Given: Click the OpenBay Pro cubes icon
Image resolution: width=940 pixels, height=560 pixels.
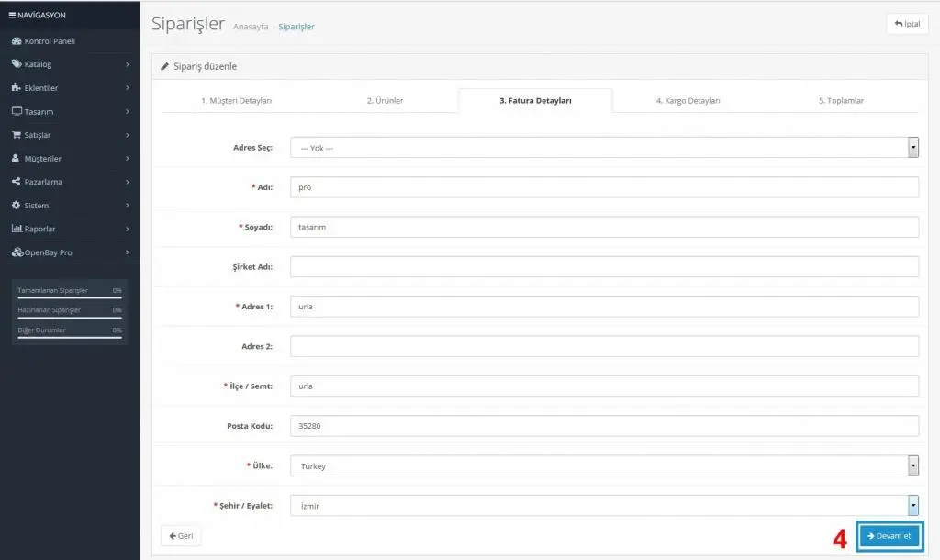Looking at the screenshot, I should coord(17,252).
